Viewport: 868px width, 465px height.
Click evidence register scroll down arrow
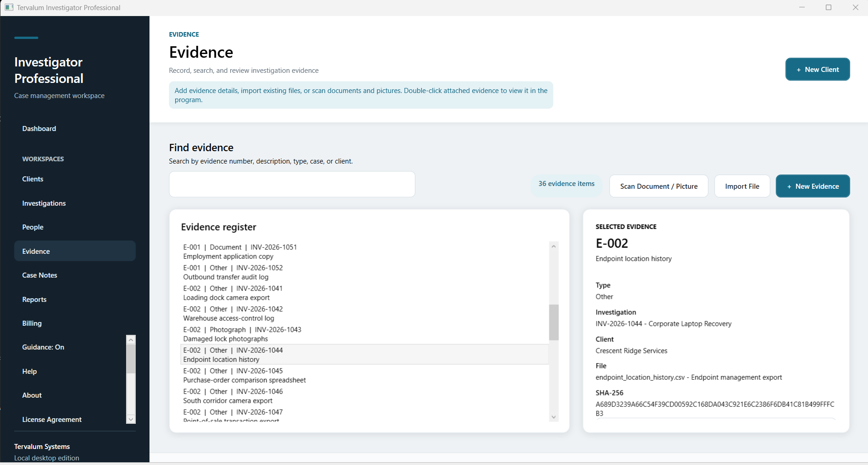pyautogui.click(x=554, y=417)
